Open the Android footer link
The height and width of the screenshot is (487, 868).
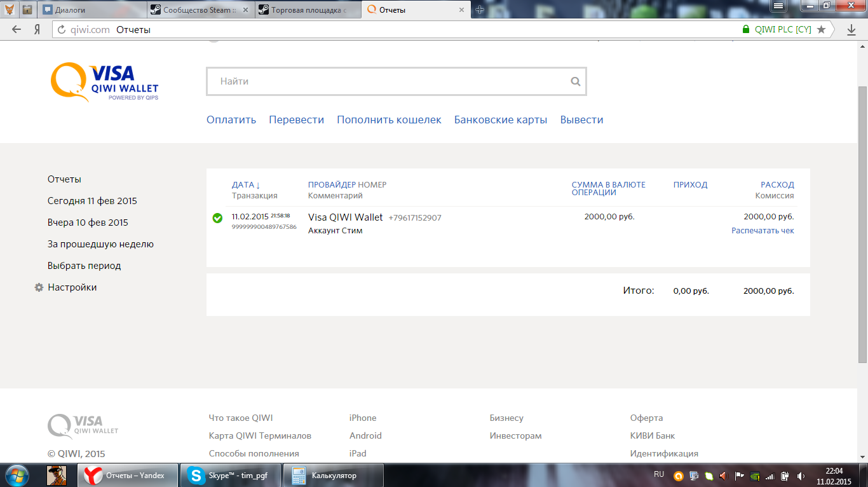[365, 436]
